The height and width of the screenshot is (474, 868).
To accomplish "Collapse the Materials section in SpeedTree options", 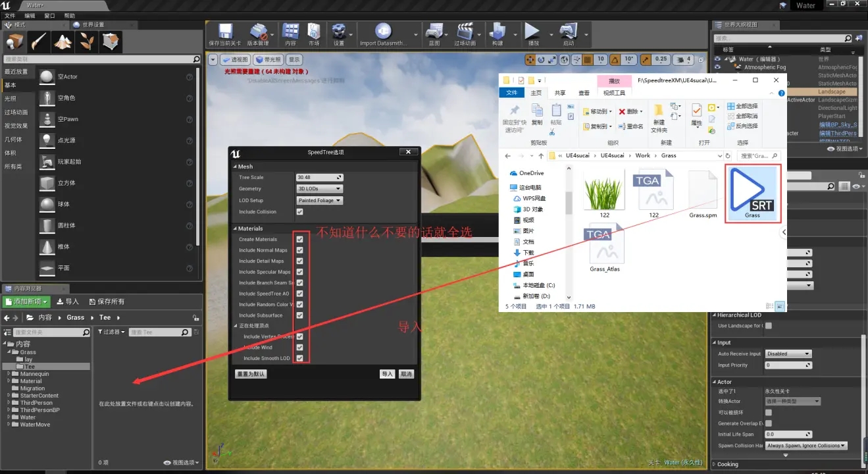I will [x=234, y=228].
